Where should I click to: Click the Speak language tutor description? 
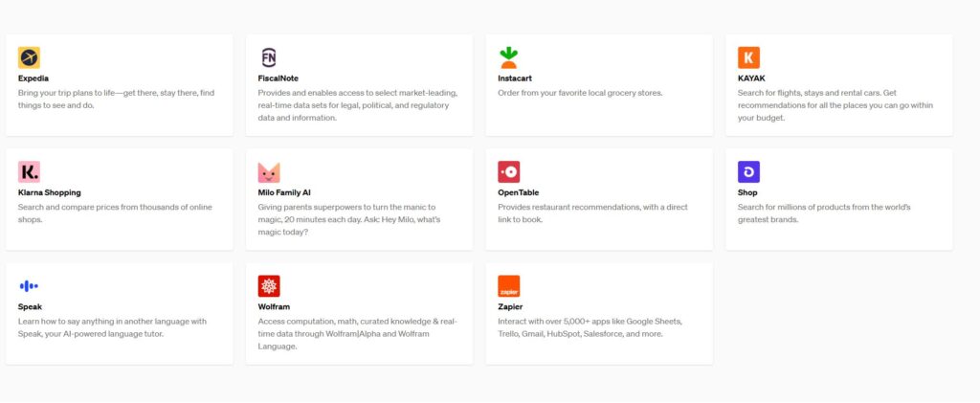pyautogui.click(x=112, y=327)
